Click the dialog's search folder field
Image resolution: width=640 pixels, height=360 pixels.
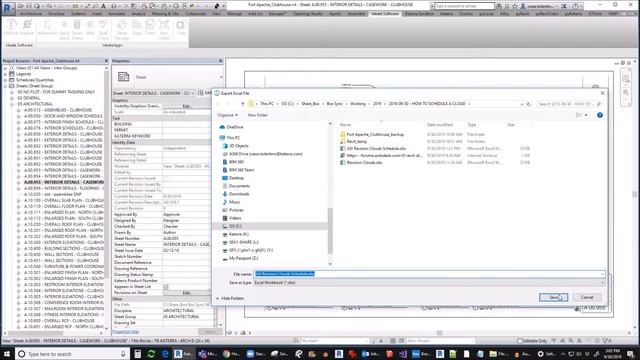coord(569,104)
